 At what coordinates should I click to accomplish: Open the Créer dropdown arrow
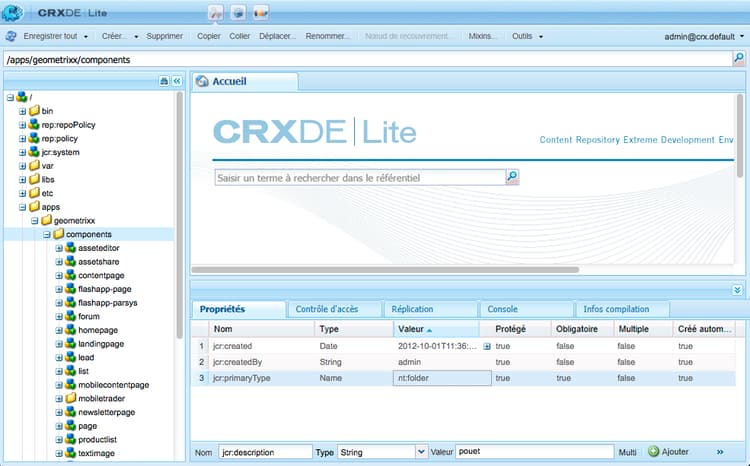click(x=136, y=36)
